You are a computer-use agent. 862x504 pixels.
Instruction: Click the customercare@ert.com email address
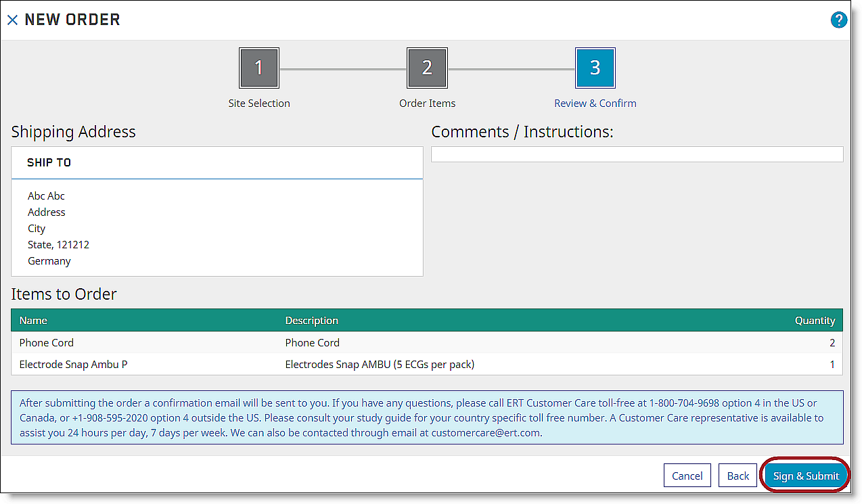pos(486,433)
